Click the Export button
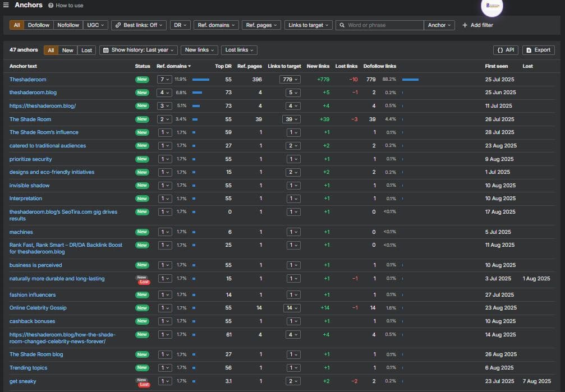 click(x=538, y=50)
